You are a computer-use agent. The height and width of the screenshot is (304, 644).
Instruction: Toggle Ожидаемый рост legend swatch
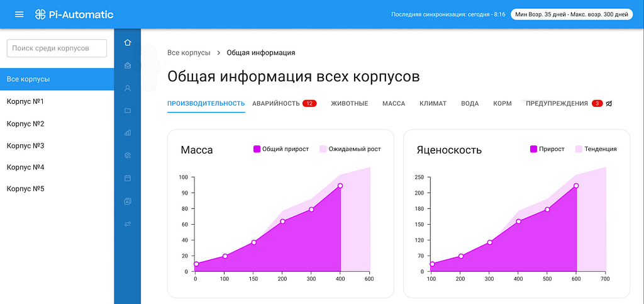pyautogui.click(x=323, y=149)
